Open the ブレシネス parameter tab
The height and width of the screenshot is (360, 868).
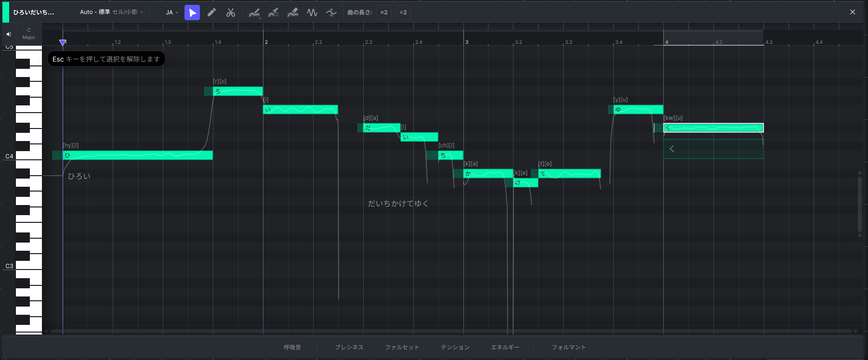click(349, 347)
